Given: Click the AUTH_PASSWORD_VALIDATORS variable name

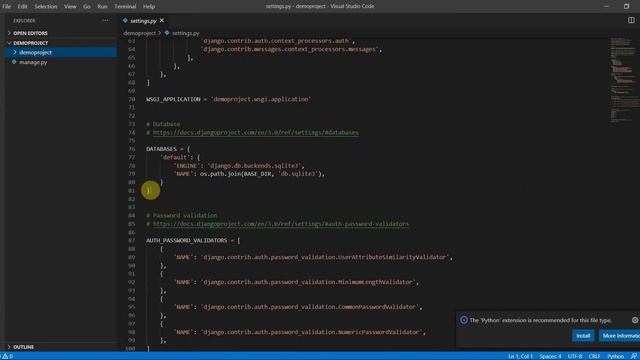Looking at the screenshot, I should point(187,240).
